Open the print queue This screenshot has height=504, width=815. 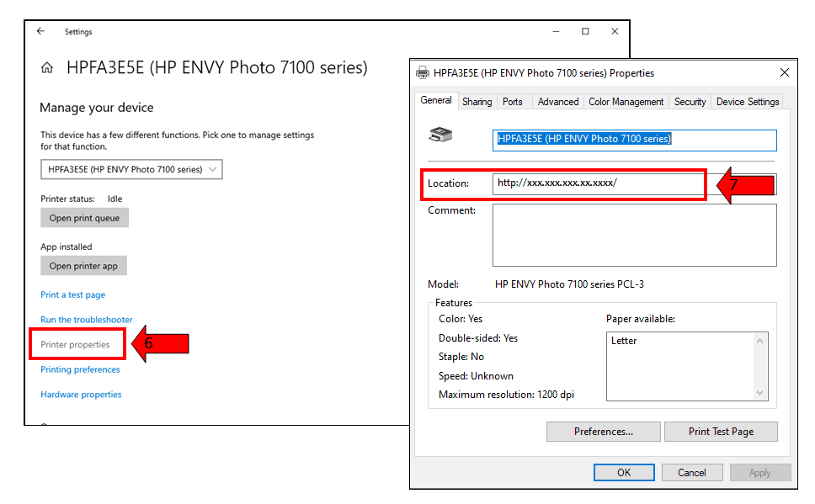(x=84, y=217)
